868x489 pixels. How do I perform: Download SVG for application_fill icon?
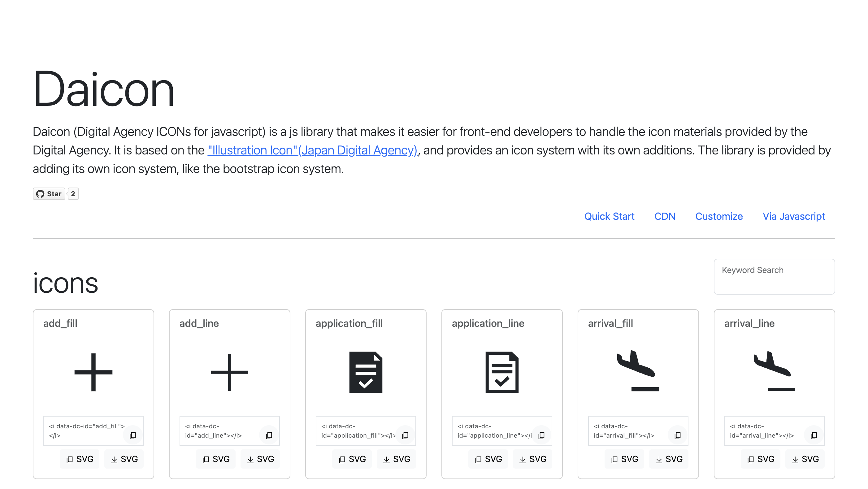[x=396, y=459]
